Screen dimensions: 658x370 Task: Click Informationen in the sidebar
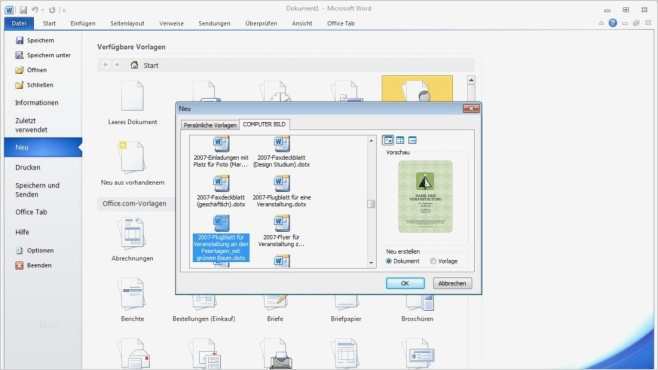37,103
